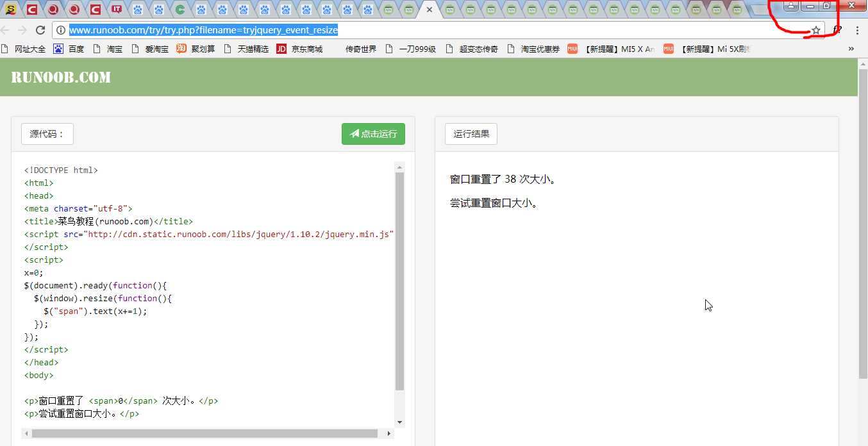Click result text 尝试重置窗口大小。

(x=494, y=204)
